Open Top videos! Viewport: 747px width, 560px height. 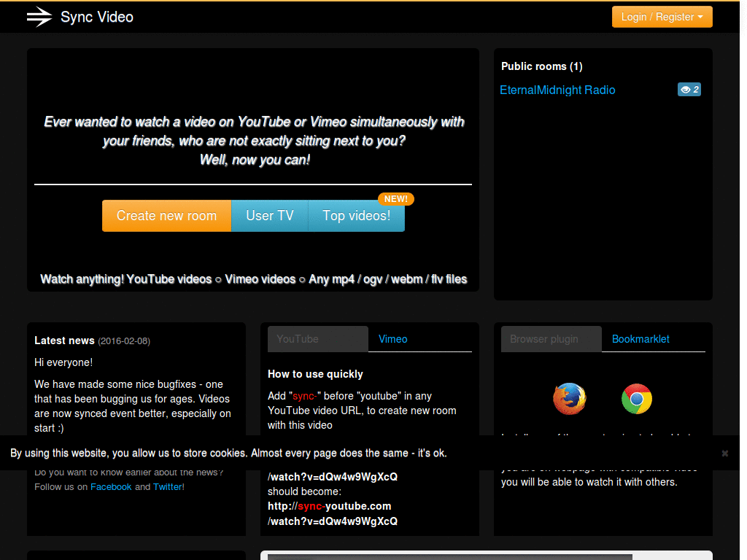[356, 216]
